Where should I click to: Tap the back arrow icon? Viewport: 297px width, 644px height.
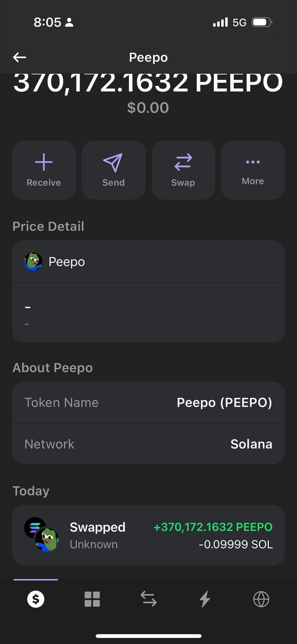click(x=19, y=58)
